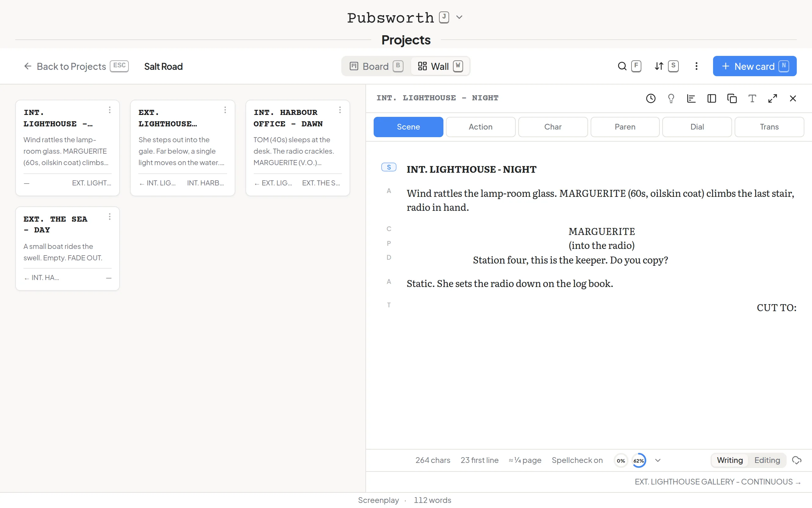Click the 62% progress ring
The width and height of the screenshot is (812, 508).
point(638,461)
